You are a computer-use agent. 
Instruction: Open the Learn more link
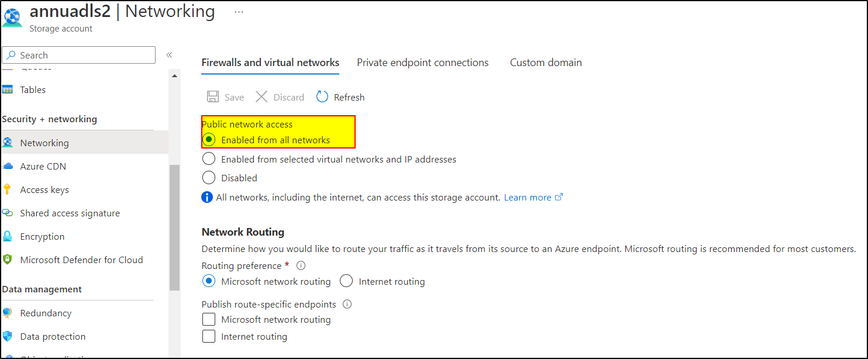(x=528, y=197)
